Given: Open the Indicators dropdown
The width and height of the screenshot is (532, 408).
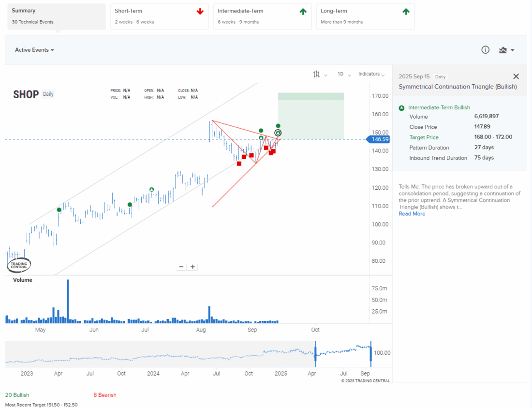Looking at the screenshot, I should (x=371, y=74).
